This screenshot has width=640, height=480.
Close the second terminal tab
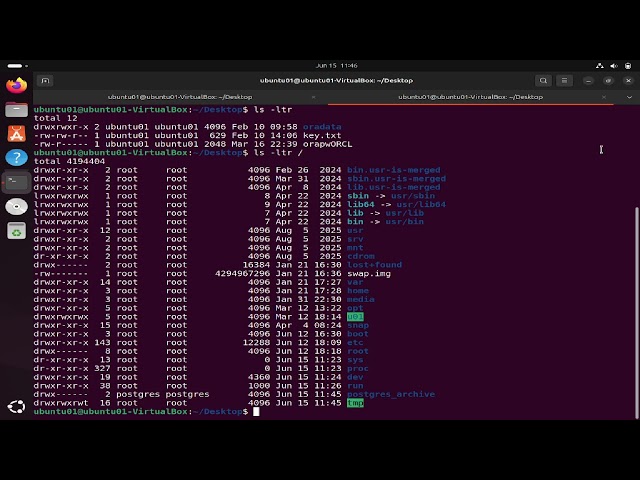[604, 97]
